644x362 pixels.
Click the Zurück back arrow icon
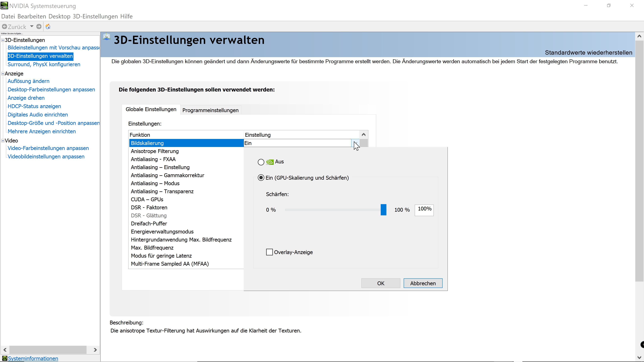(5, 26)
